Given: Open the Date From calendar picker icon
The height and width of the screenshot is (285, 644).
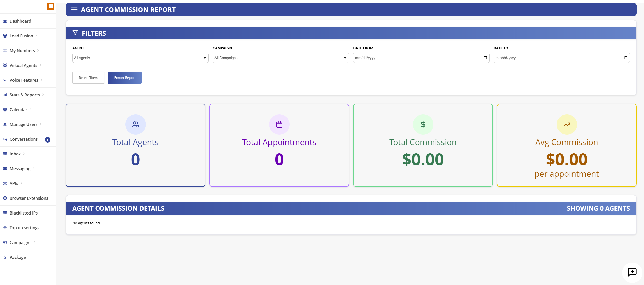Looking at the screenshot, I should click(x=485, y=58).
